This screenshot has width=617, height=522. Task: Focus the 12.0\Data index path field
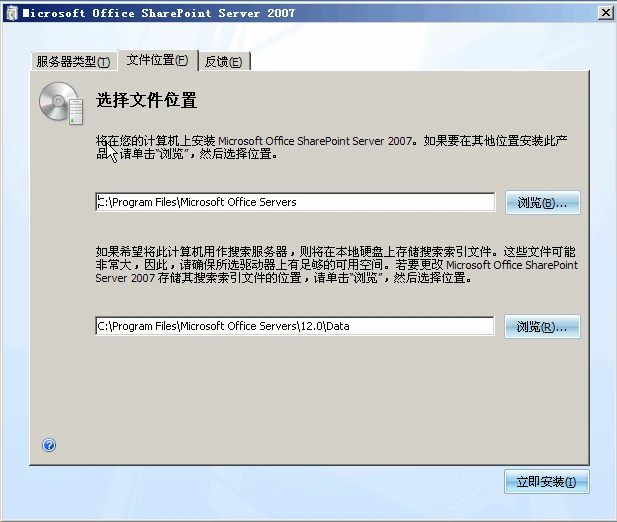click(x=295, y=326)
